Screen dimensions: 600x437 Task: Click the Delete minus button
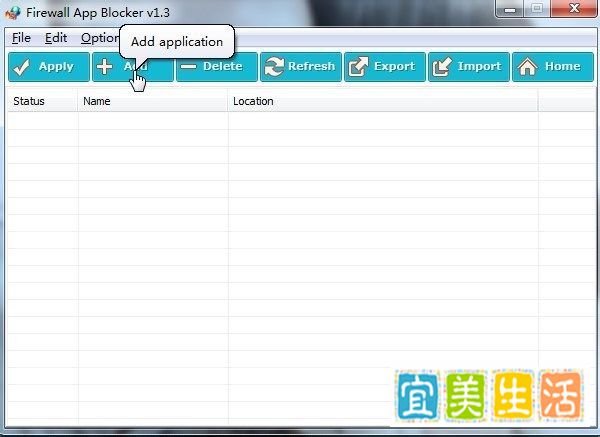(x=217, y=67)
